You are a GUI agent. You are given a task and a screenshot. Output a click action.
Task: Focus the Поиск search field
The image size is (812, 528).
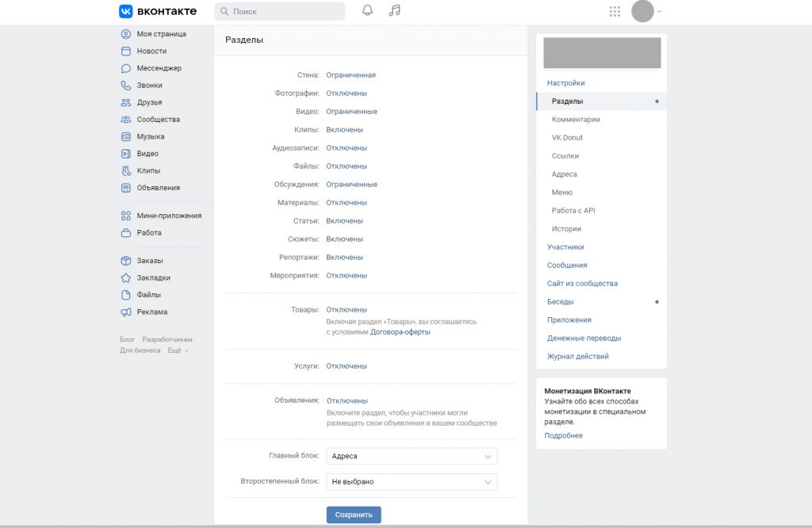point(280,11)
